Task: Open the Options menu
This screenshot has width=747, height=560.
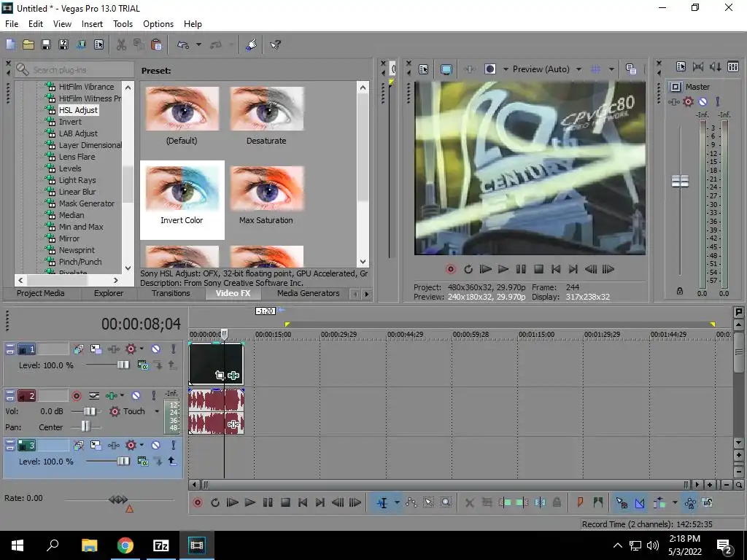Action: click(158, 24)
